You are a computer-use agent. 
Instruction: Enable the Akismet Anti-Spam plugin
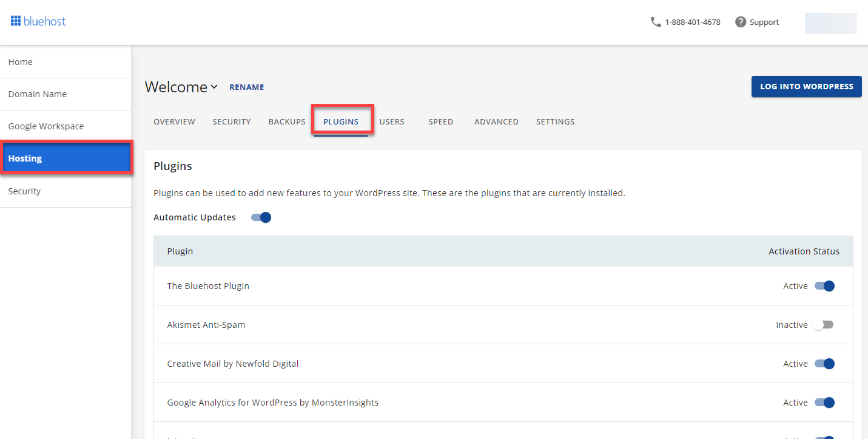pos(823,324)
